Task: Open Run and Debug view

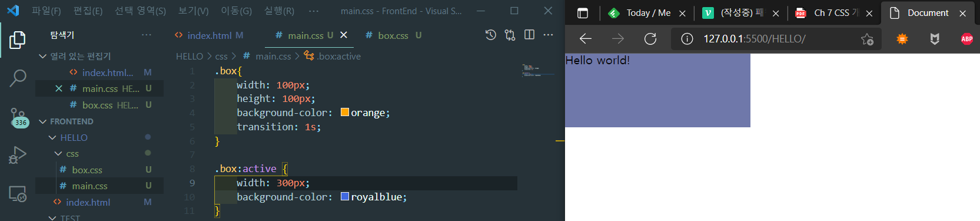Action: pyautogui.click(x=18, y=155)
